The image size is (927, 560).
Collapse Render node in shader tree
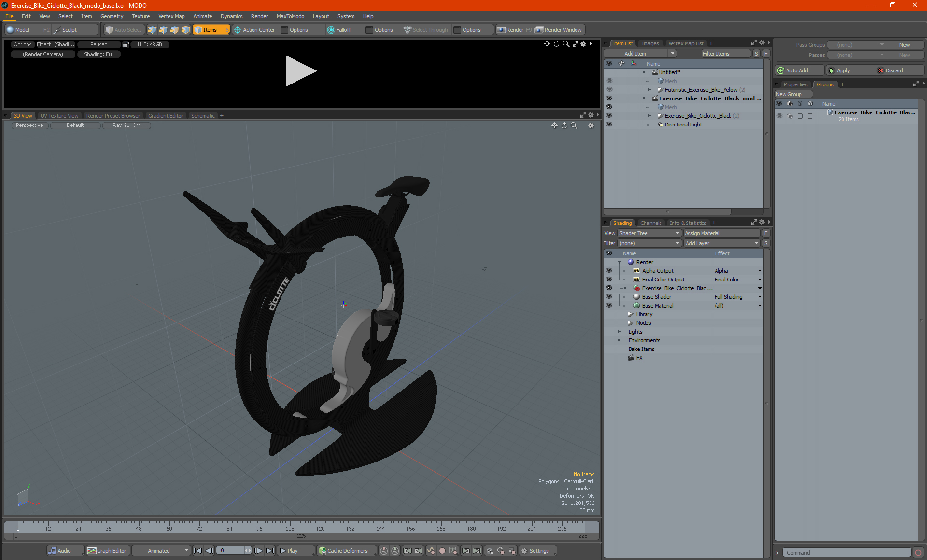(x=620, y=262)
